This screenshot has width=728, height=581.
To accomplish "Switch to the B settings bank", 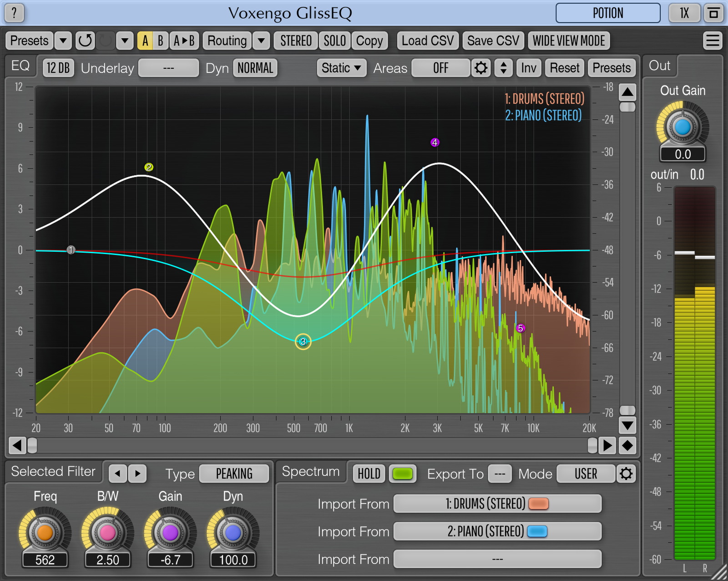I will (x=160, y=41).
